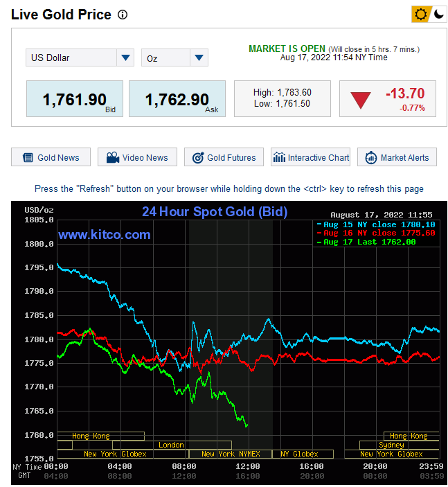Click the red down-arrow change indicator

pyautogui.click(x=361, y=100)
